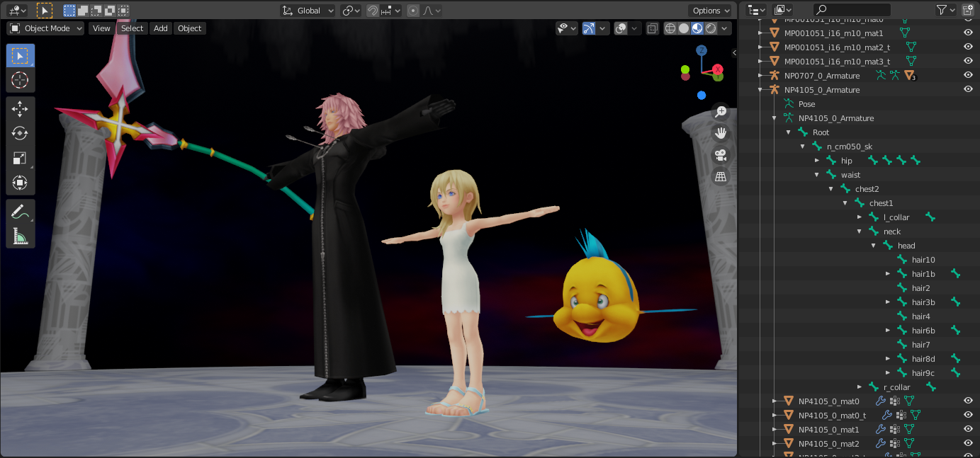Screen dimensions: 980x458
Task: Select NP4105_0_mat2 object in outliner
Action: pos(828,444)
